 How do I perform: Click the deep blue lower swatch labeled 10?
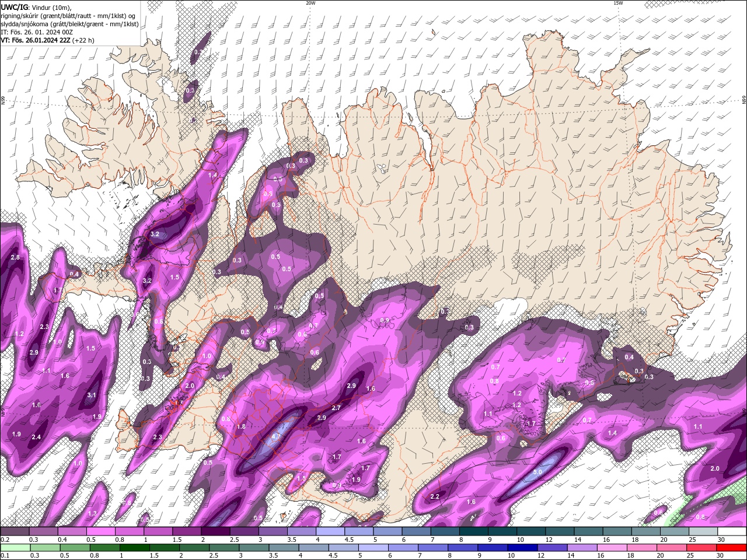coord(522,548)
